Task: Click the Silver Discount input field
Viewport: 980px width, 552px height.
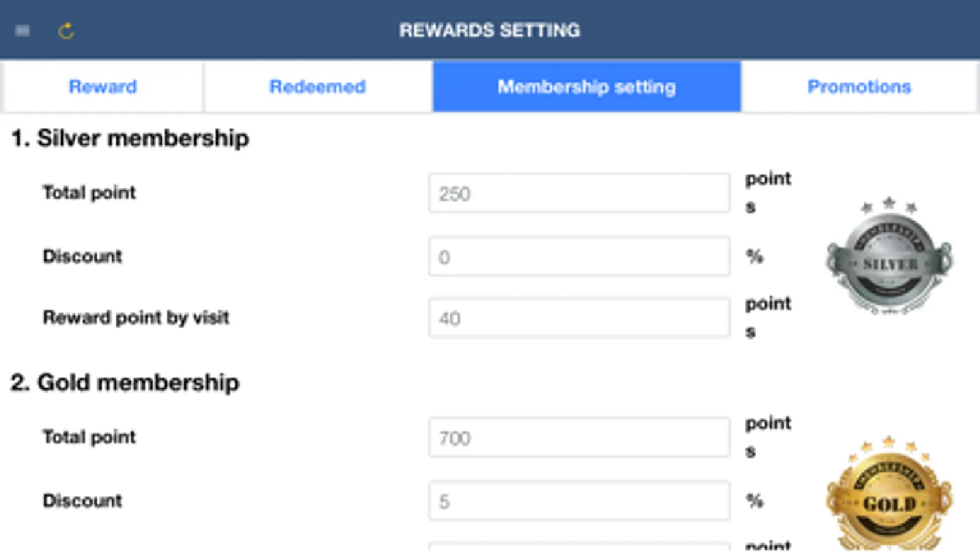Action: tap(579, 256)
